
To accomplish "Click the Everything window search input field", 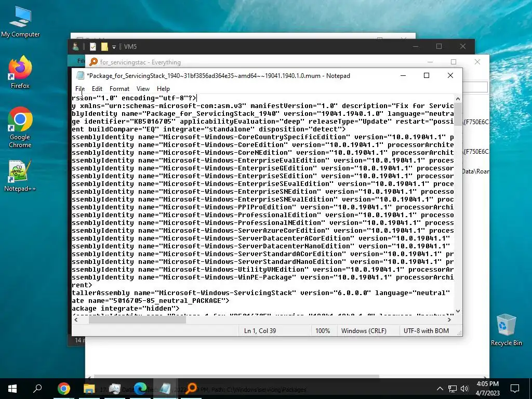I will point(475,87).
